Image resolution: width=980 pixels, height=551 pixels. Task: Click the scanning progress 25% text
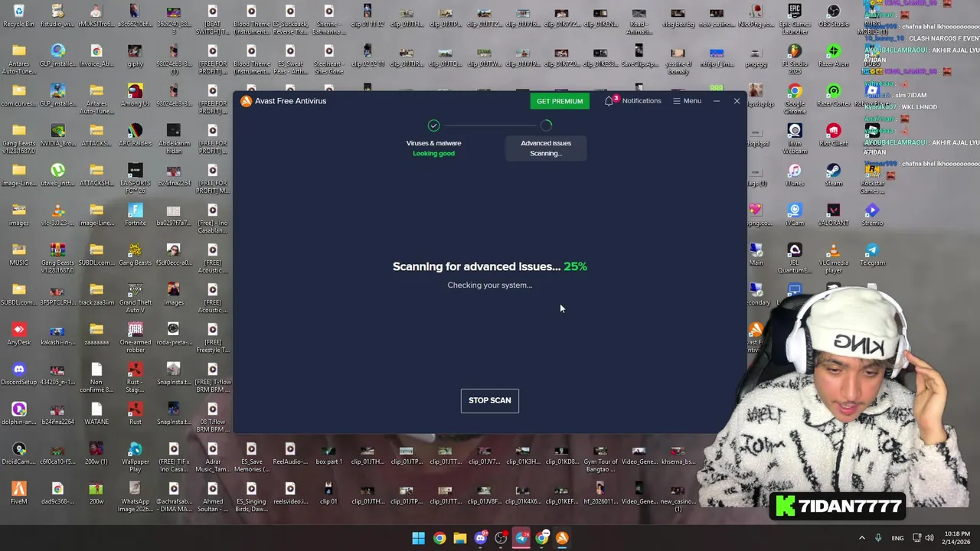coord(575,266)
